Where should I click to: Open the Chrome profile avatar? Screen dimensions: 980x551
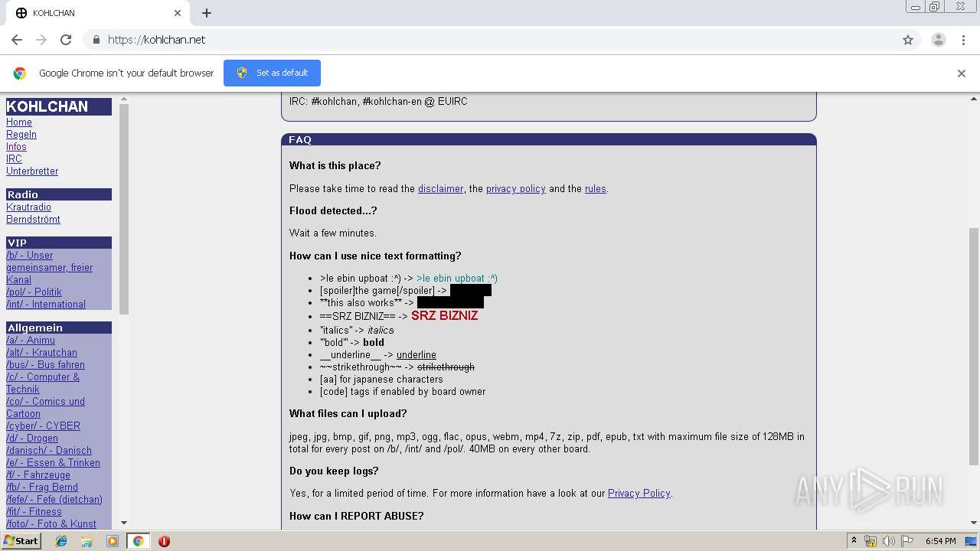(939, 40)
